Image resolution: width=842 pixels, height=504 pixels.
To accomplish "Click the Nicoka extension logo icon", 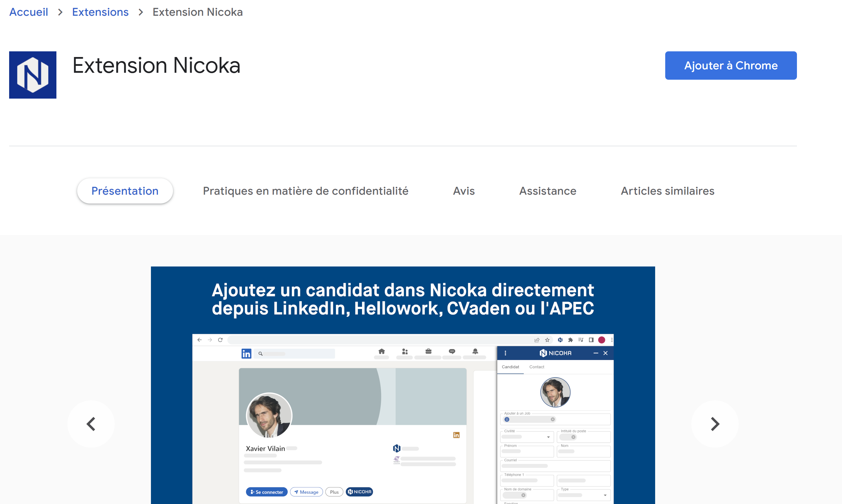I will tap(32, 75).
